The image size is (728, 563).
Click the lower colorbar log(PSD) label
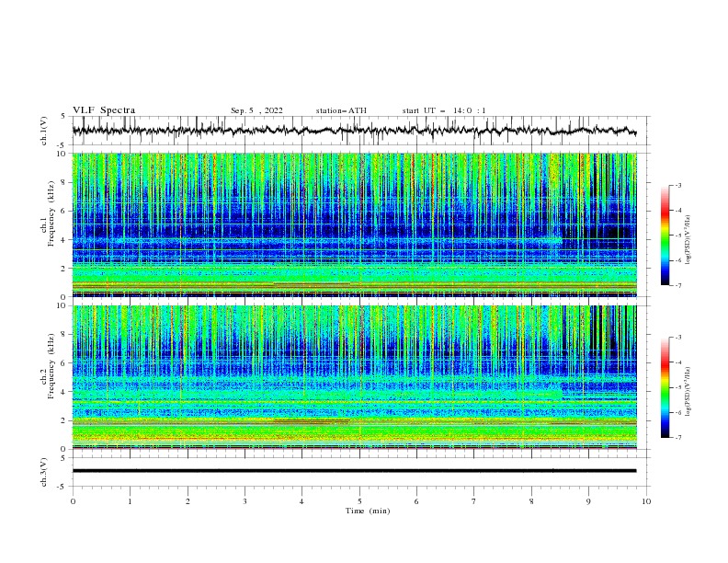(x=688, y=391)
